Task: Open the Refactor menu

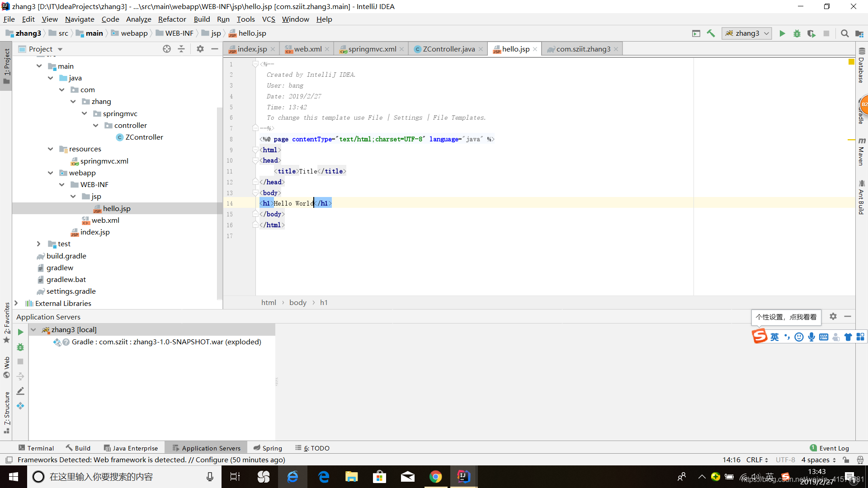Action: tap(172, 19)
